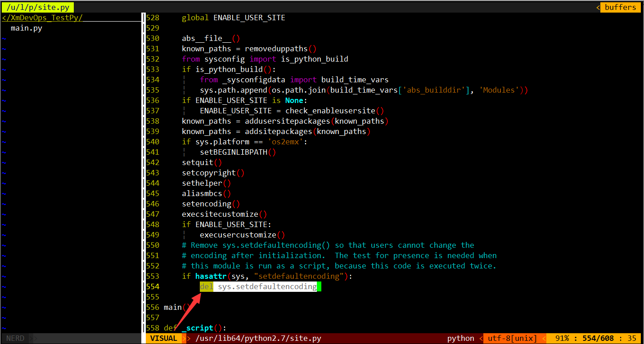Click the "setdefaultencoding" string on line 553
This screenshot has width=644, height=344.
[x=299, y=276]
